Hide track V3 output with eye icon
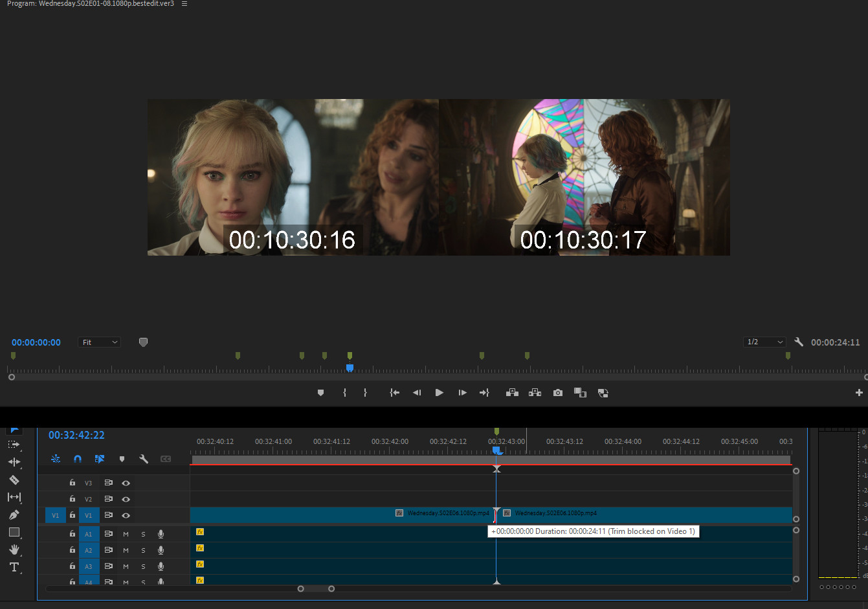This screenshot has height=609, width=868. (126, 483)
